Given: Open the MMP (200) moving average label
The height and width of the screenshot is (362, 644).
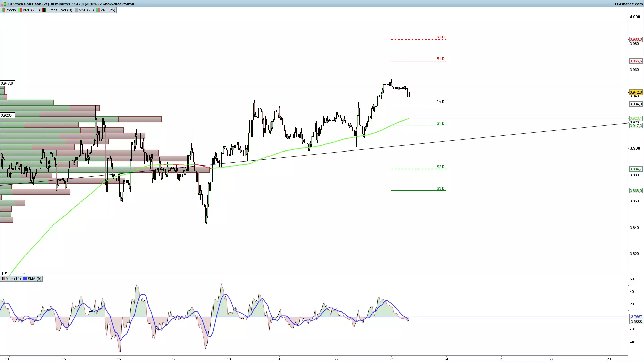Looking at the screenshot, I should click(x=29, y=10).
